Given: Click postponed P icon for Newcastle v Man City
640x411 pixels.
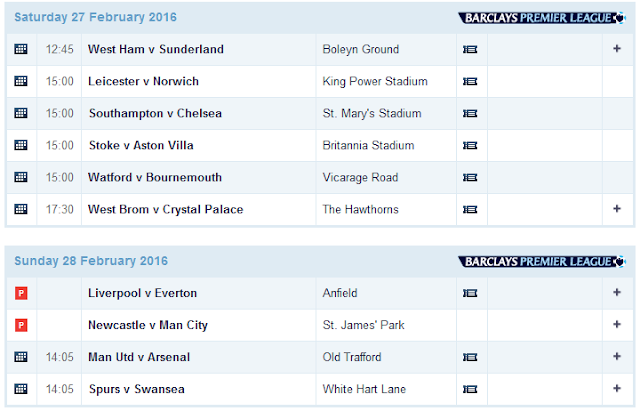Looking at the screenshot, I should (x=21, y=325).
